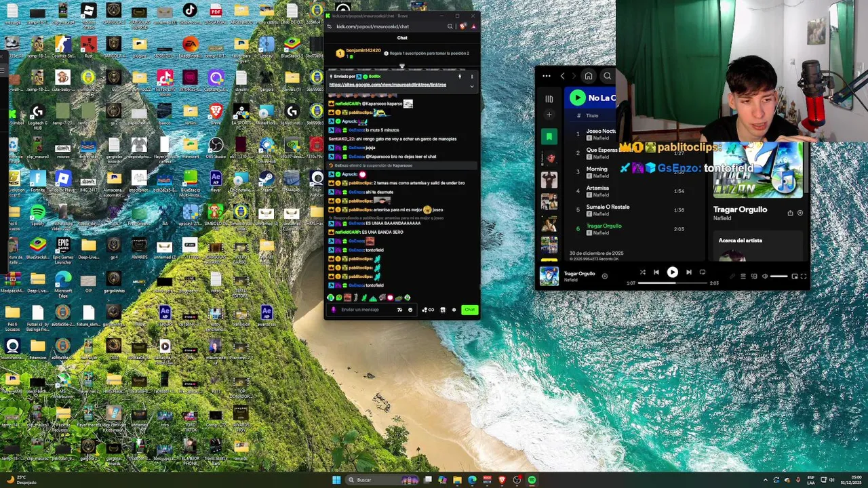Open connect to a device in Spotify

point(754,277)
